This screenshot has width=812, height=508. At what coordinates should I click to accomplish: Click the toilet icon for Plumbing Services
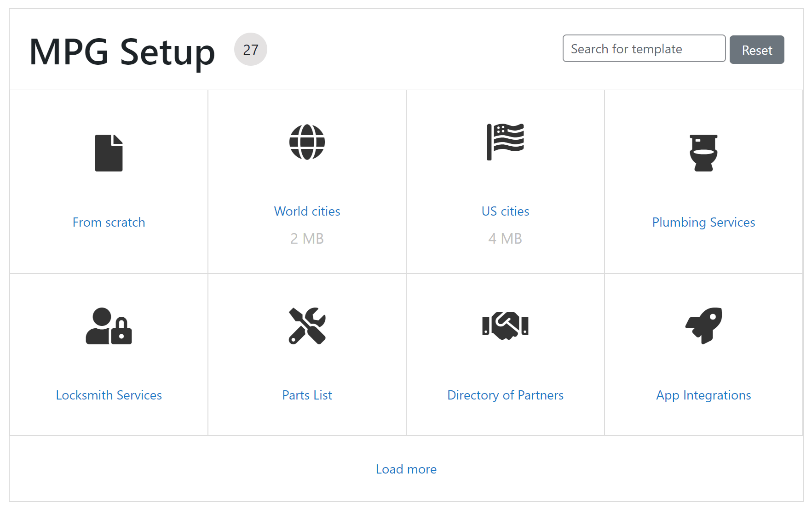(703, 153)
